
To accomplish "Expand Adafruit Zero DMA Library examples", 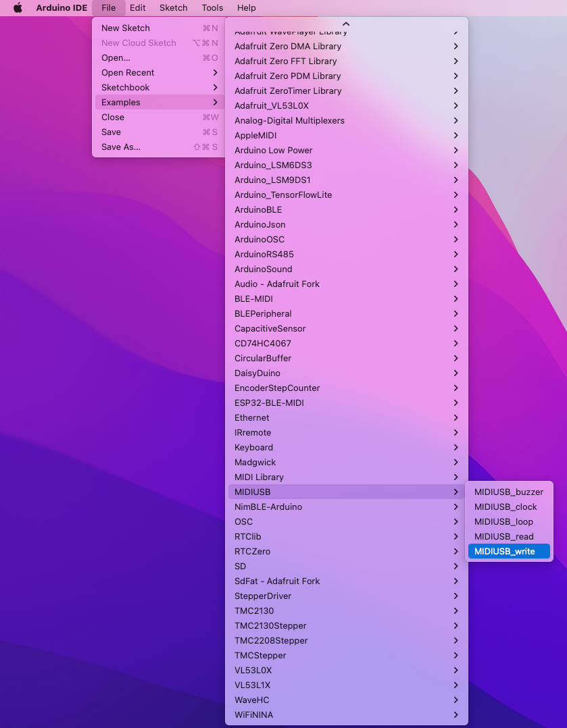I will click(346, 46).
